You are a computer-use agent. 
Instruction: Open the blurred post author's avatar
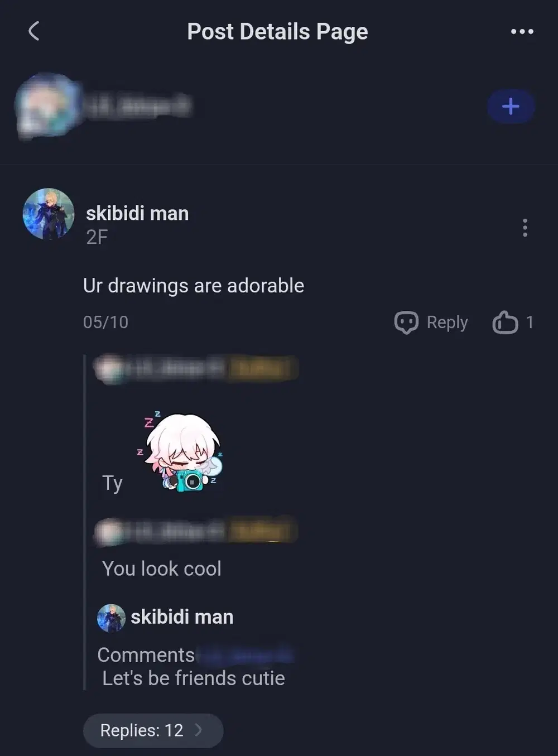point(46,105)
